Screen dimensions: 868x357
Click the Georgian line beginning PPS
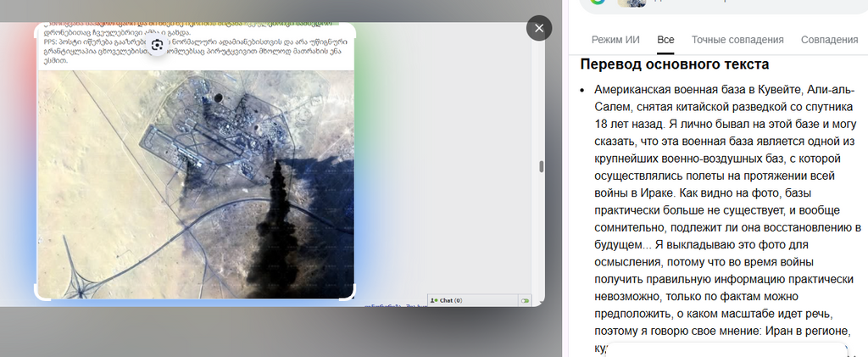click(196, 41)
